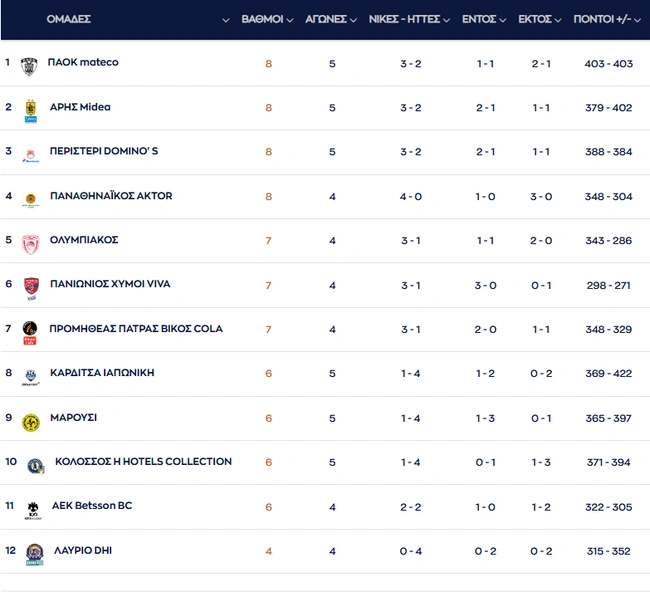Click the ΜΑΡΟΥΣΙ team logo
The width and height of the screenshot is (650, 592).
coord(30,421)
